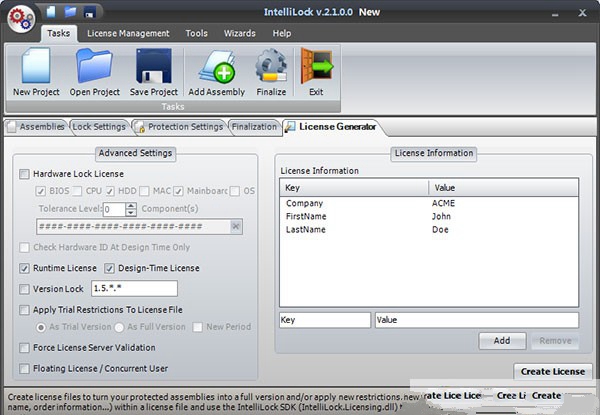Open Project using the folder icon
The width and height of the screenshot is (600, 415).
(95, 72)
